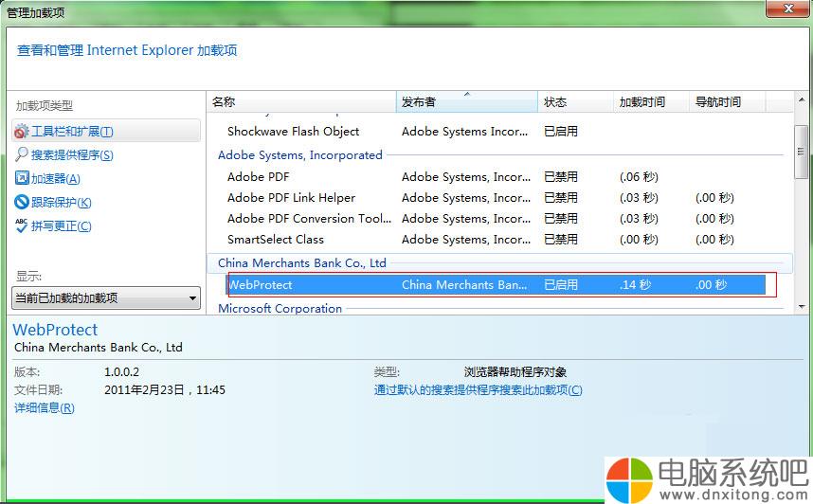Sort by 状态 column header
Screen dimensions: 813x504
[575, 101]
